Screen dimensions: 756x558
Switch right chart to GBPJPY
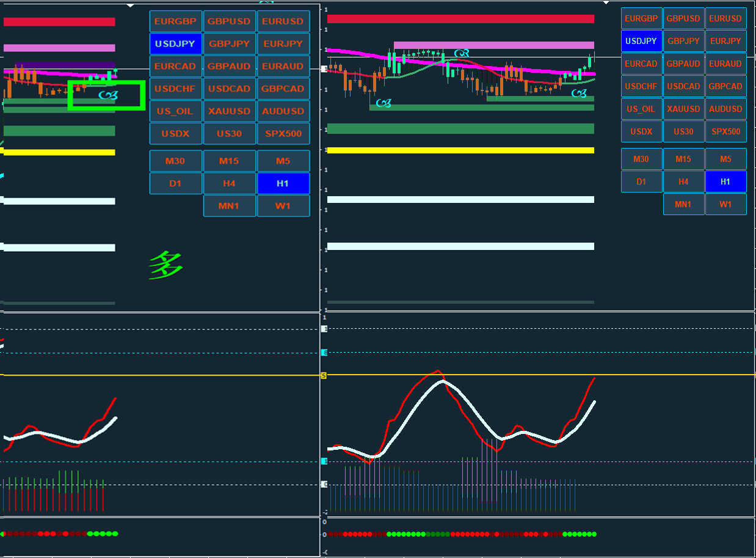tap(683, 41)
